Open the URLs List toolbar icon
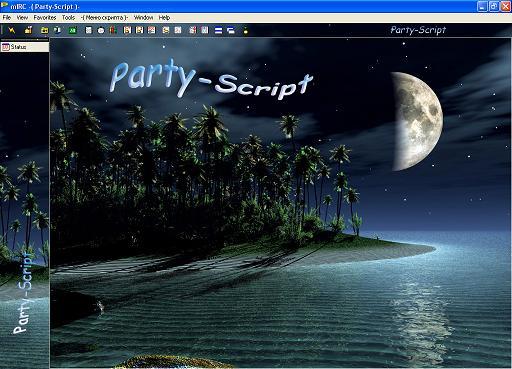The height and width of the screenshot is (369, 512). click(205, 30)
